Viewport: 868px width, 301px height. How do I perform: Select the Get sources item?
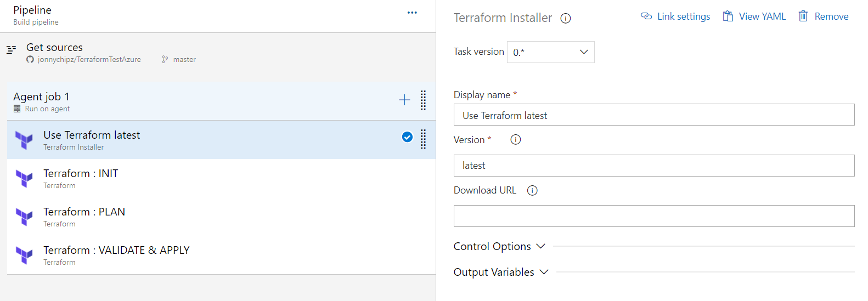pos(55,48)
